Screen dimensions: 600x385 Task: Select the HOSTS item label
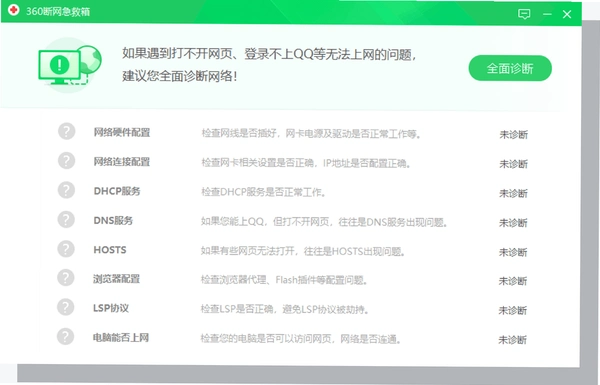[x=110, y=250]
